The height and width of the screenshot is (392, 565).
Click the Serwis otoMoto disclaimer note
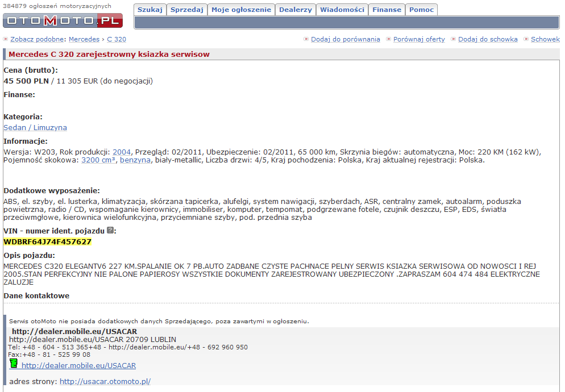(159, 322)
